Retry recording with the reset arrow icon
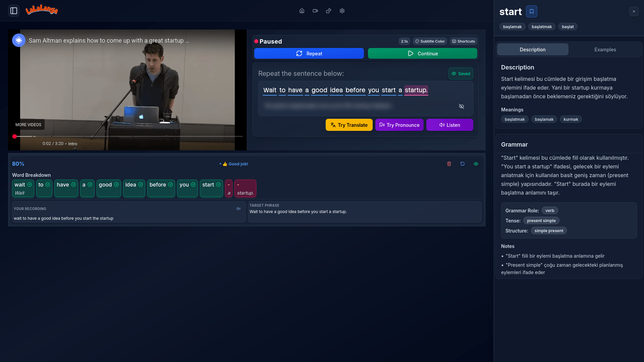Image resolution: width=644 pixels, height=362 pixels. [x=463, y=164]
